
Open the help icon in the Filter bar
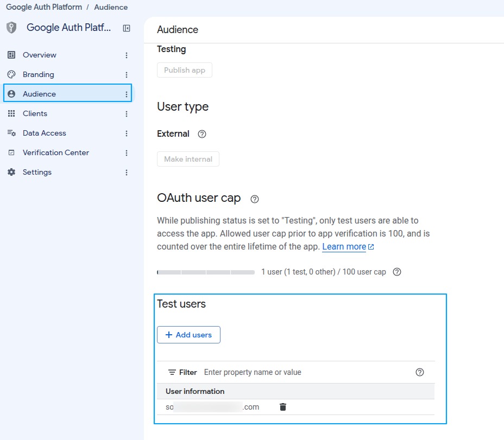(420, 372)
